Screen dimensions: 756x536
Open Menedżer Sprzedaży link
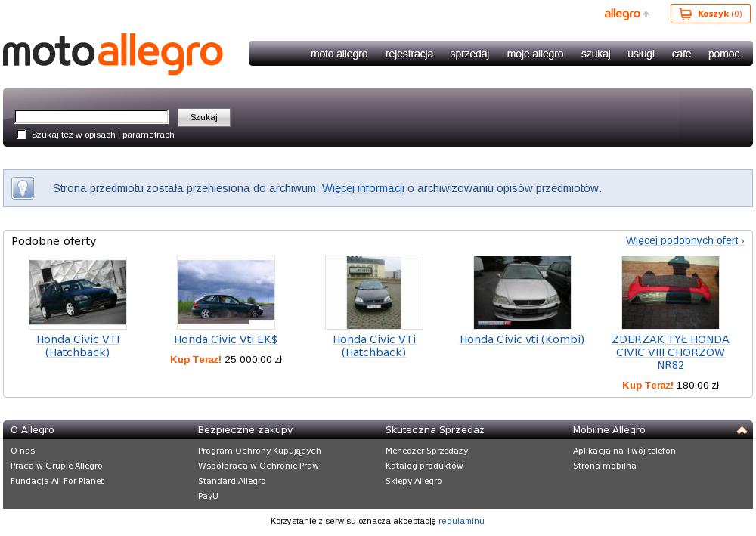pyautogui.click(x=426, y=451)
